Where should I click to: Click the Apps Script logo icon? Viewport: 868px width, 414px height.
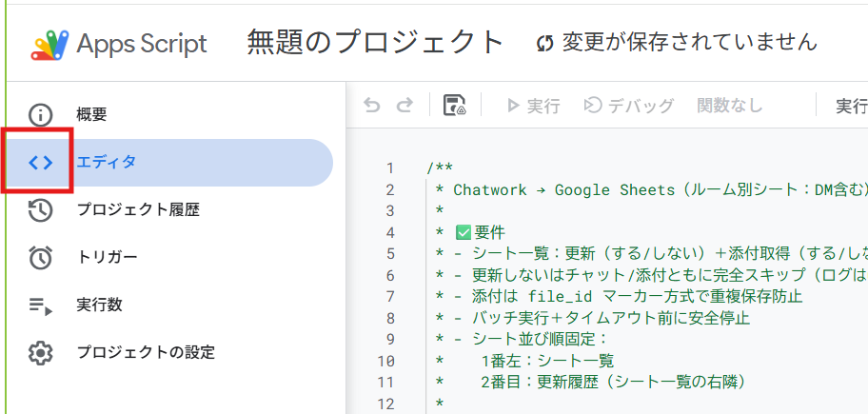click(x=49, y=43)
